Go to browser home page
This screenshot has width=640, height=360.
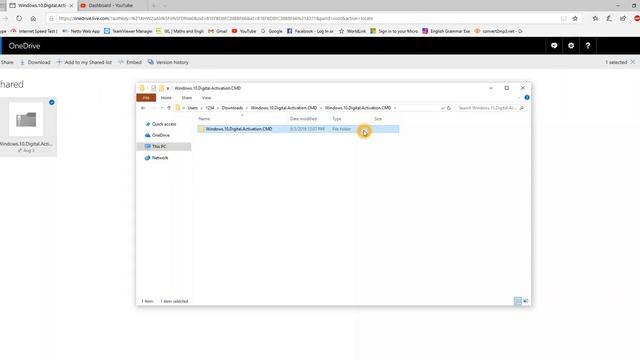click(33, 18)
